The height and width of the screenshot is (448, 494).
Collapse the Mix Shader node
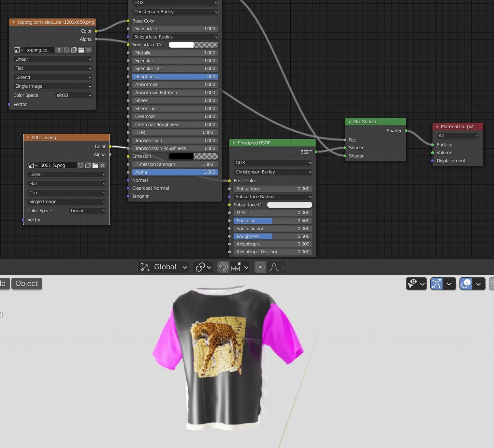[x=349, y=122]
